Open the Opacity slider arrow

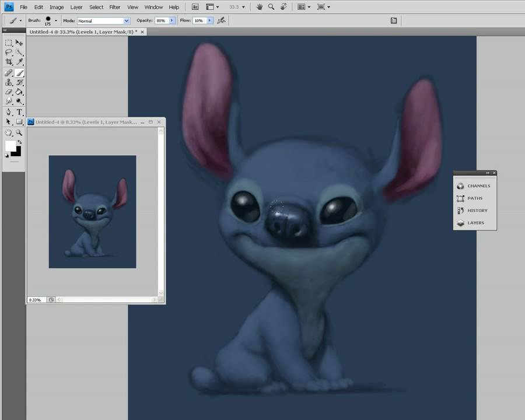tap(171, 20)
